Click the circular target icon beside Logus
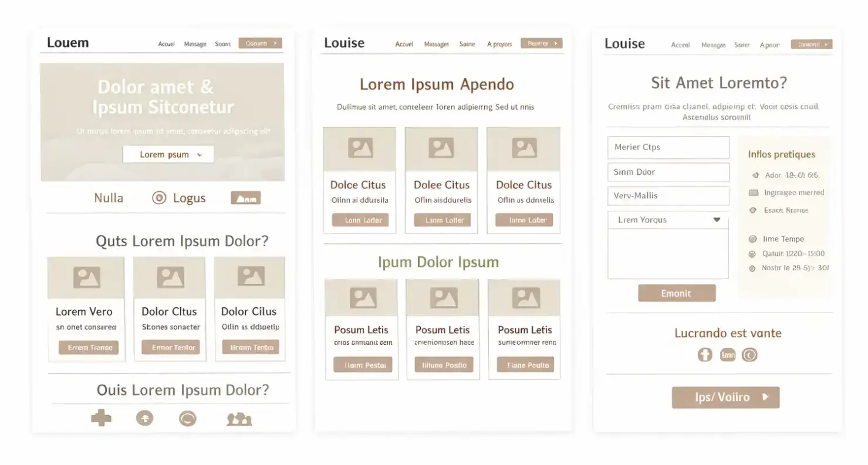The image size is (868, 465). tap(159, 198)
